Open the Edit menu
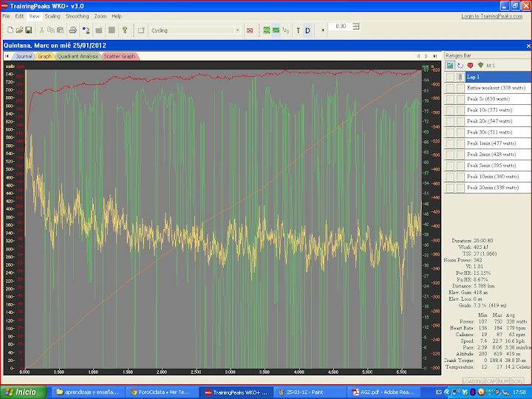This screenshot has height=399, width=532. coord(19,16)
